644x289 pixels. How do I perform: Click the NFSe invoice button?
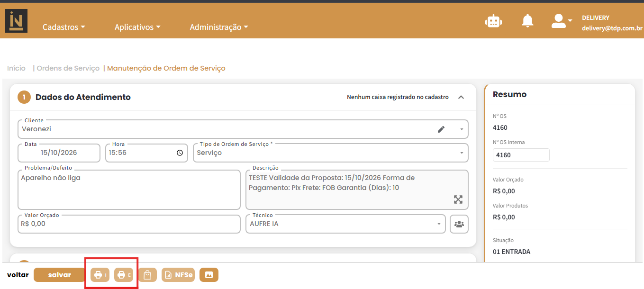pyautogui.click(x=178, y=275)
